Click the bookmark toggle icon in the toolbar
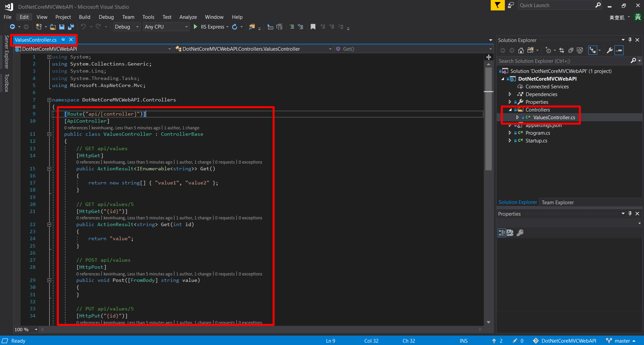The image size is (644, 345). [313, 27]
